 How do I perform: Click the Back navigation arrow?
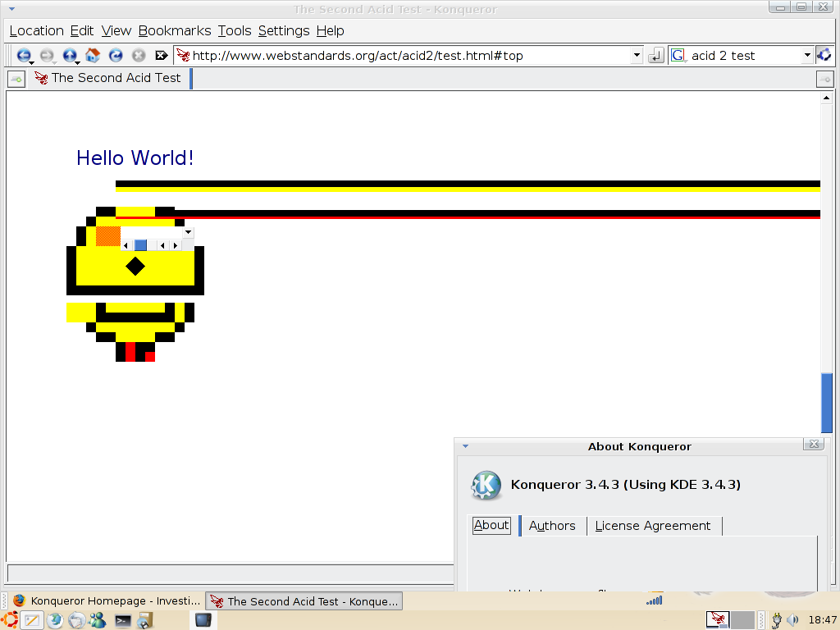coord(23,55)
